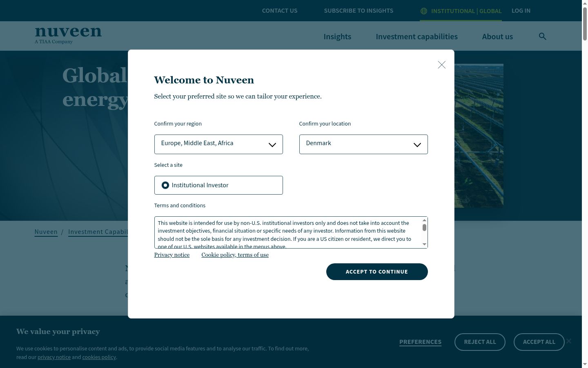Click the 'Select a site' label
Screen dimensions: 588x368
tap(168, 165)
